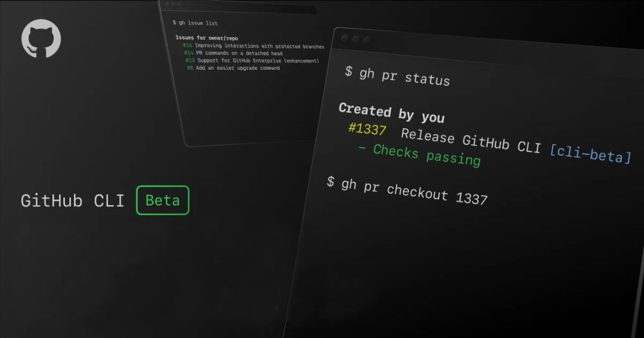The image size is (644, 338).
Task: Open issue #16 about protected branches
Action: click(x=254, y=46)
